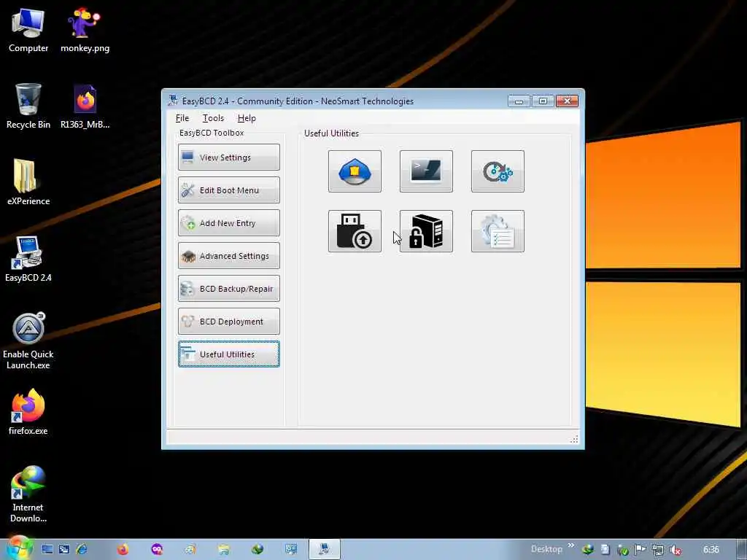Select Computer desktop icon

pos(28,29)
